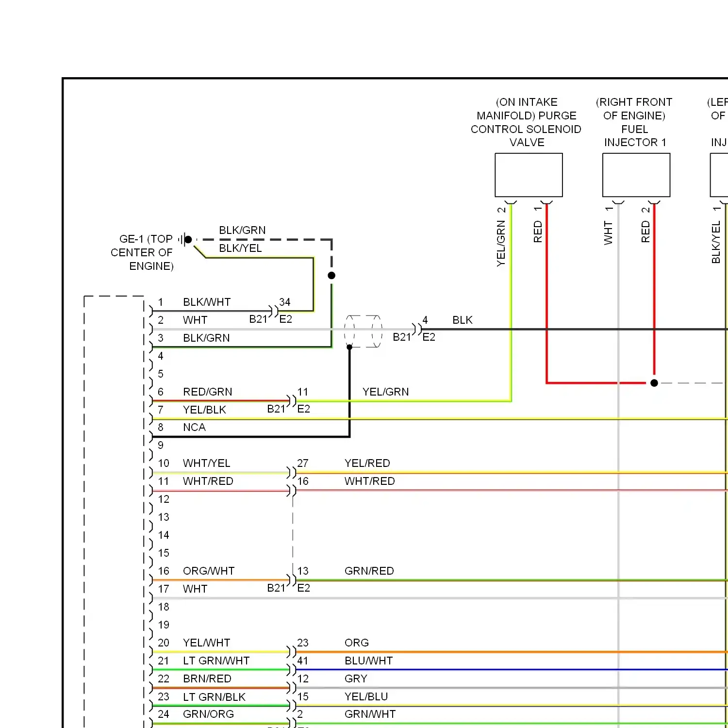
Task: Click the red wire splice dot below Fuel Injector 1
Action: coord(654,383)
